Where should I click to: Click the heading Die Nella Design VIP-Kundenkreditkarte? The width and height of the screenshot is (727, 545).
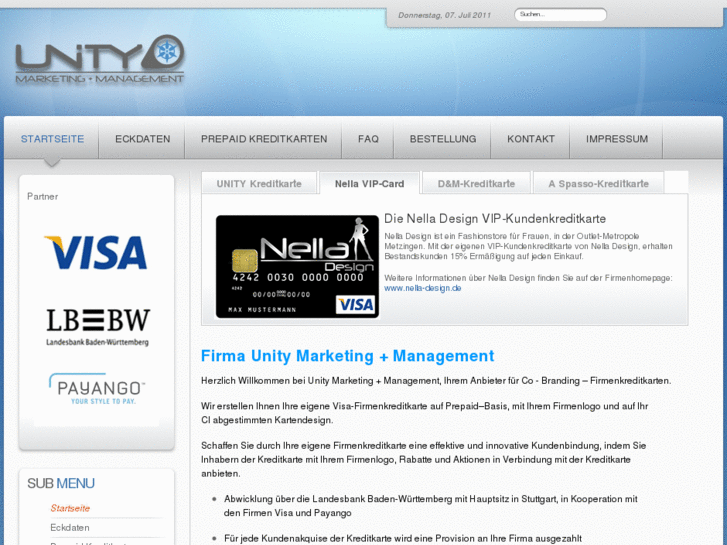coord(495,218)
